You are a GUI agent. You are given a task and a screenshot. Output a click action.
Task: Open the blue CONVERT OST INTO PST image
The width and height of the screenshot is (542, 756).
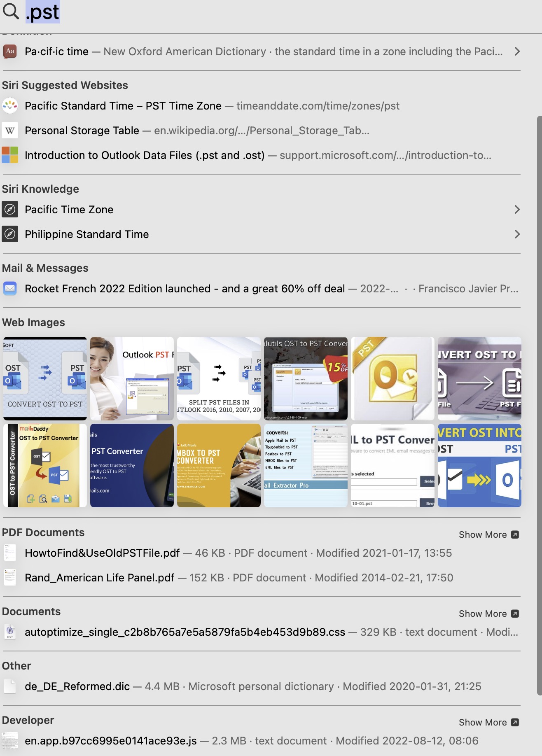pos(479,465)
